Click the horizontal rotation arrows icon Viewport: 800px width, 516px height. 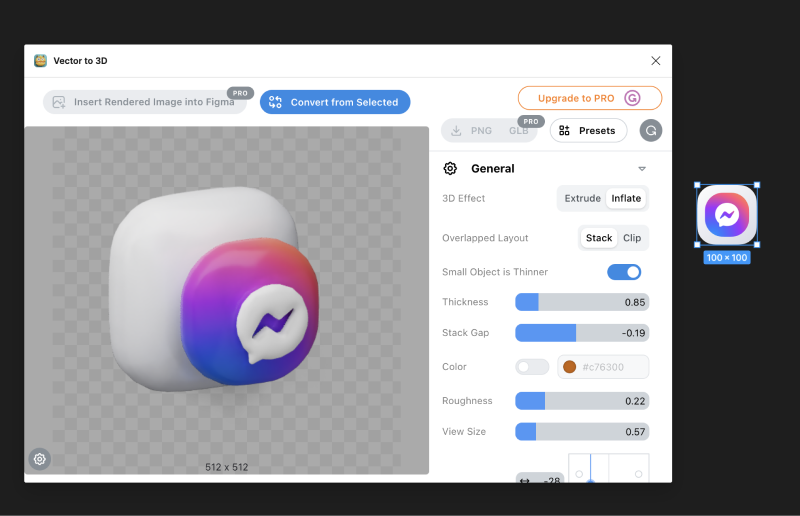click(526, 481)
